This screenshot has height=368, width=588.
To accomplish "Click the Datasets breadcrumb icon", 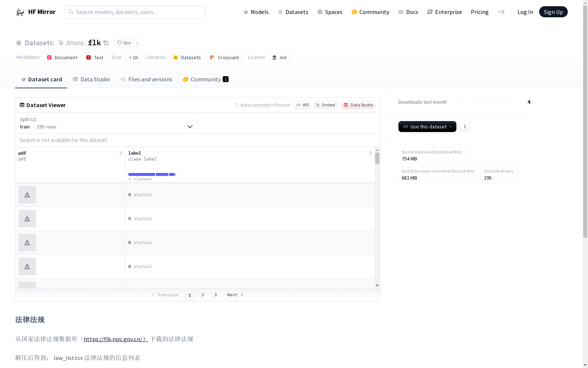I will pos(19,43).
